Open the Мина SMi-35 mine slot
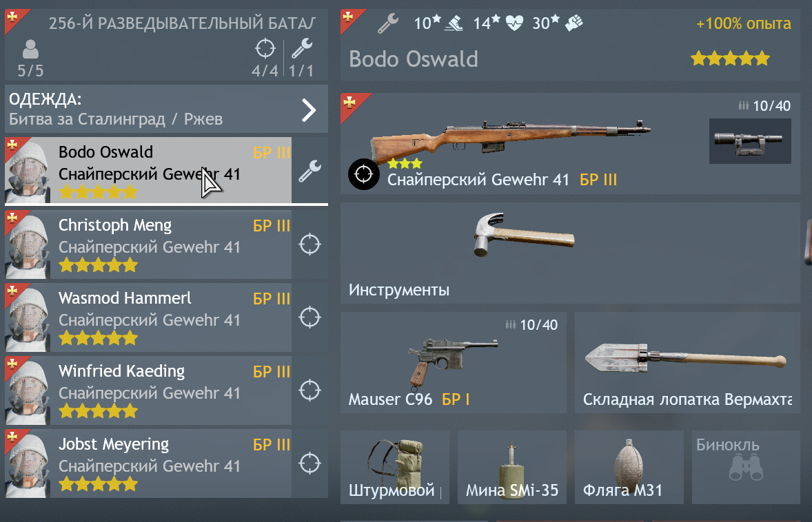 (x=511, y=467)
